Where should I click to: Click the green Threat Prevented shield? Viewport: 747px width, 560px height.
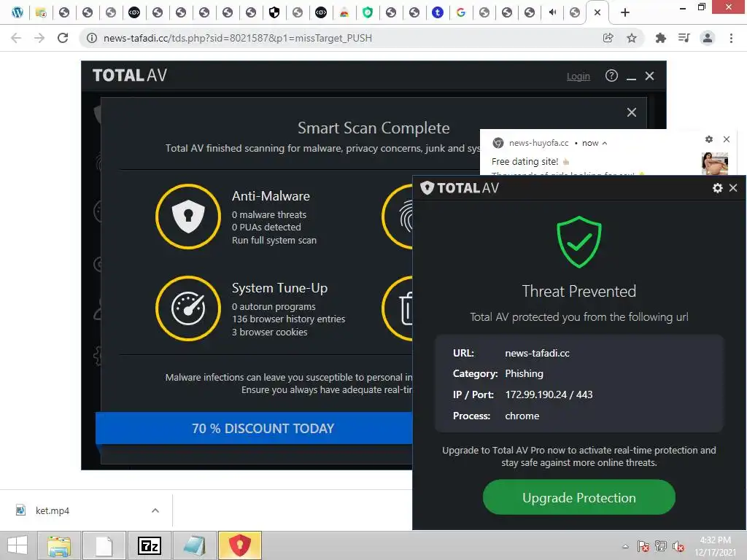pos(578,241)
